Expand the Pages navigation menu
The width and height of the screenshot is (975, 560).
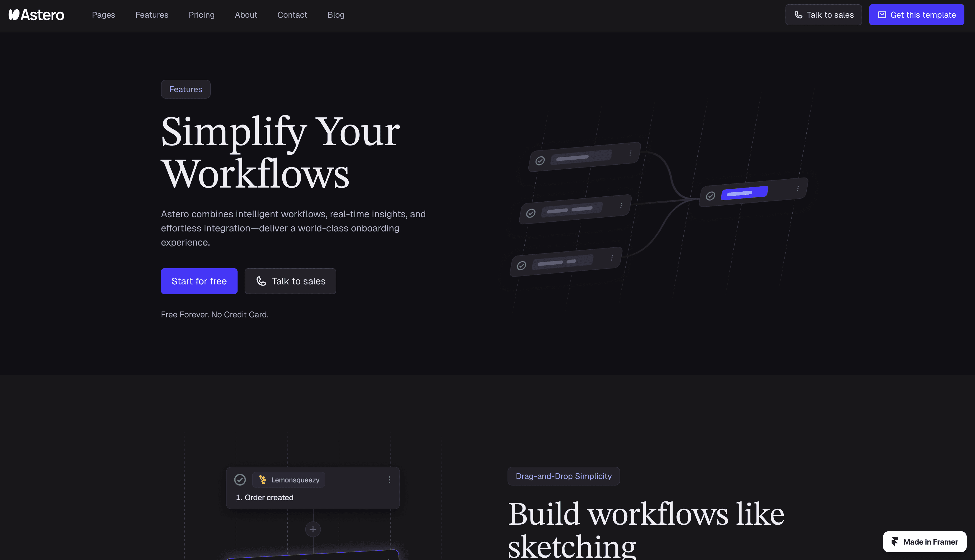tap(103, 15)
